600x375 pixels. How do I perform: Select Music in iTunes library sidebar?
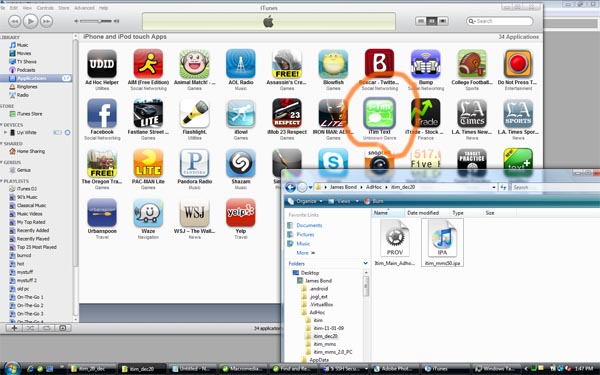pyautogui.click(x=22, y=45)
